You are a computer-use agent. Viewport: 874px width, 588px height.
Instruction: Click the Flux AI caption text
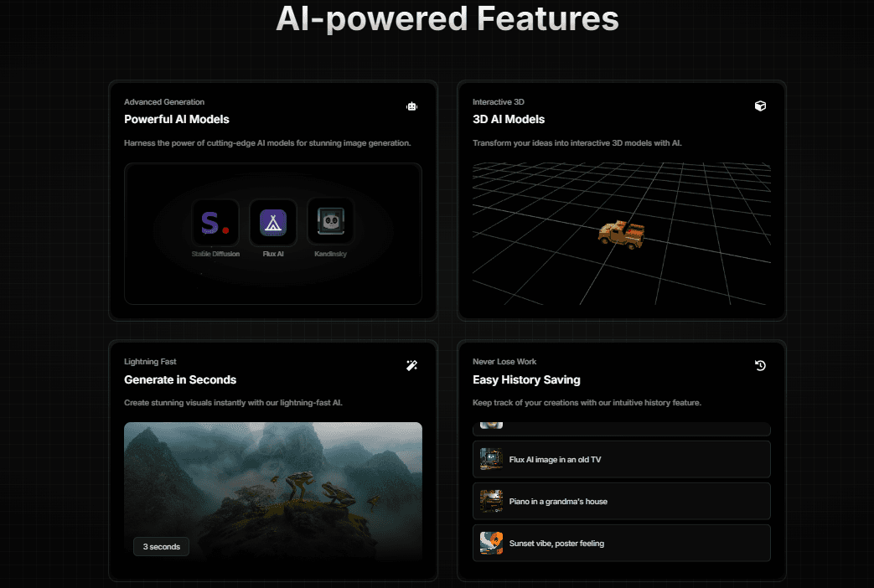(273, 254)
